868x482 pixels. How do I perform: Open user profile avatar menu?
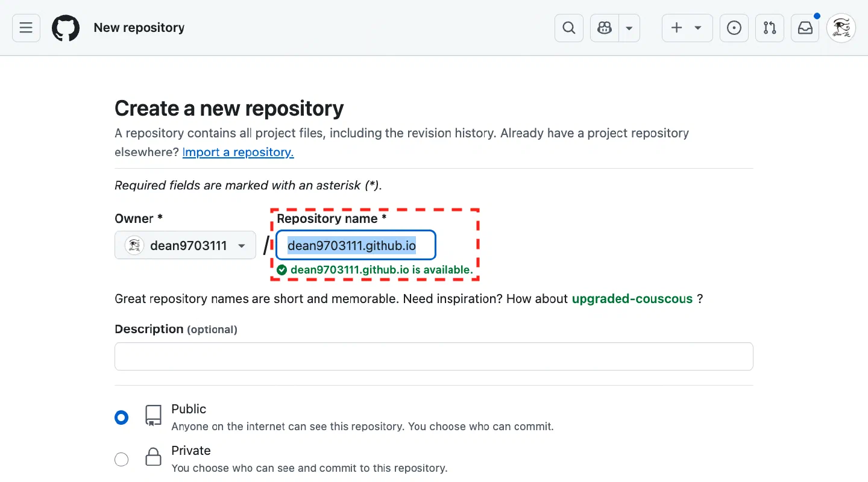(x=841, y=28)
